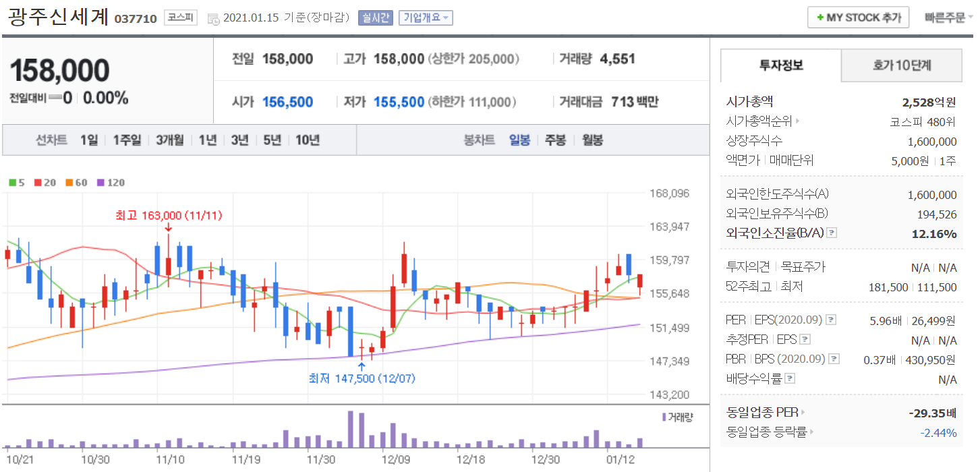Click arrow icon next to 시가총액순위

(797, 122)
